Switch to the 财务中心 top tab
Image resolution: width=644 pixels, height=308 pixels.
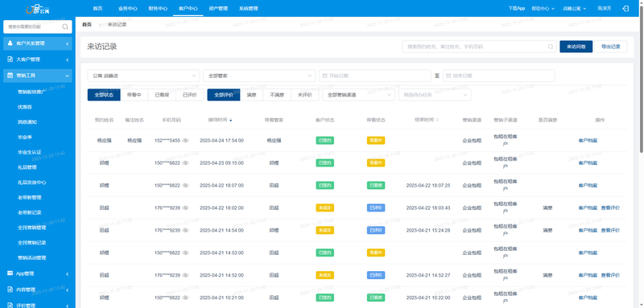(x=158, y=8)
